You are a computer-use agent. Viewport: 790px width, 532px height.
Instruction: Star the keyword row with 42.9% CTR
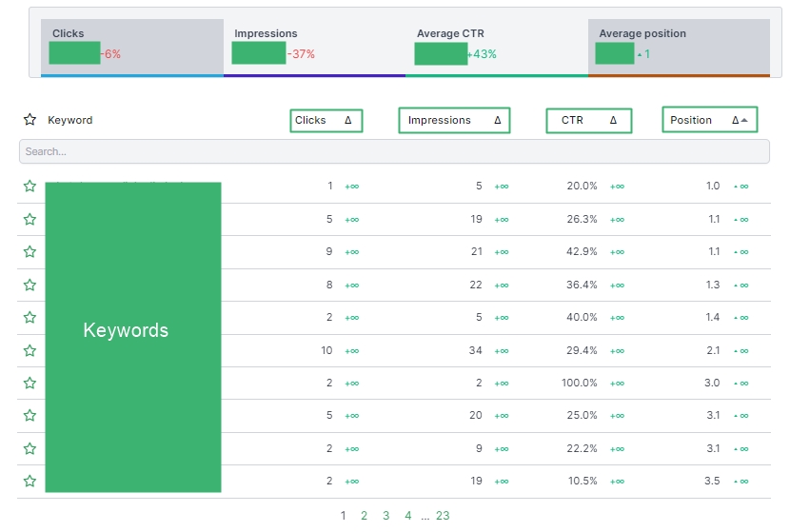(x=30, y=251)
